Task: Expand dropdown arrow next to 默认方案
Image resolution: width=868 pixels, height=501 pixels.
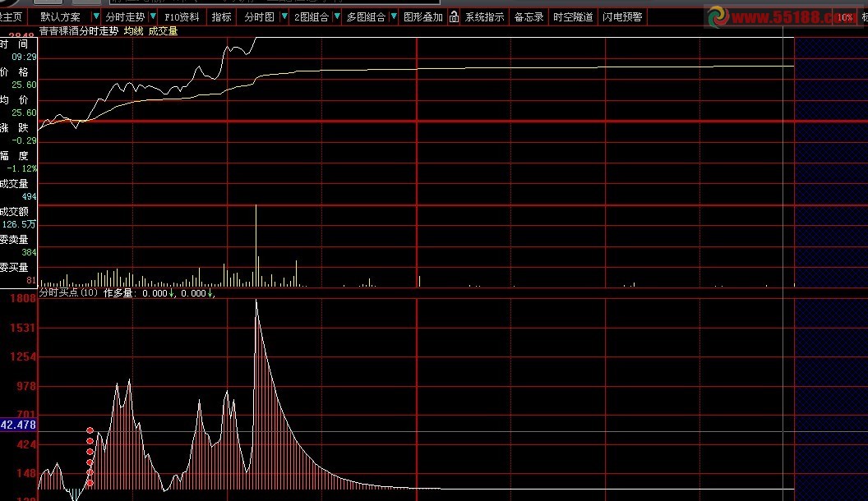Action: 96,16
